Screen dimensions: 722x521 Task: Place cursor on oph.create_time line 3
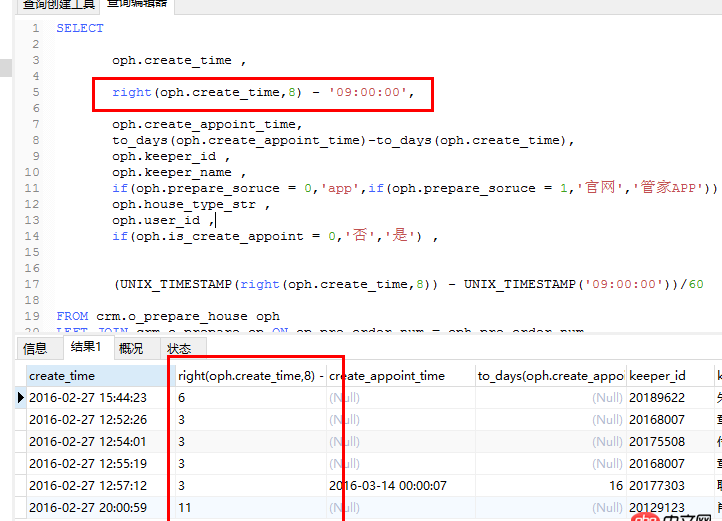click(172, 60)
